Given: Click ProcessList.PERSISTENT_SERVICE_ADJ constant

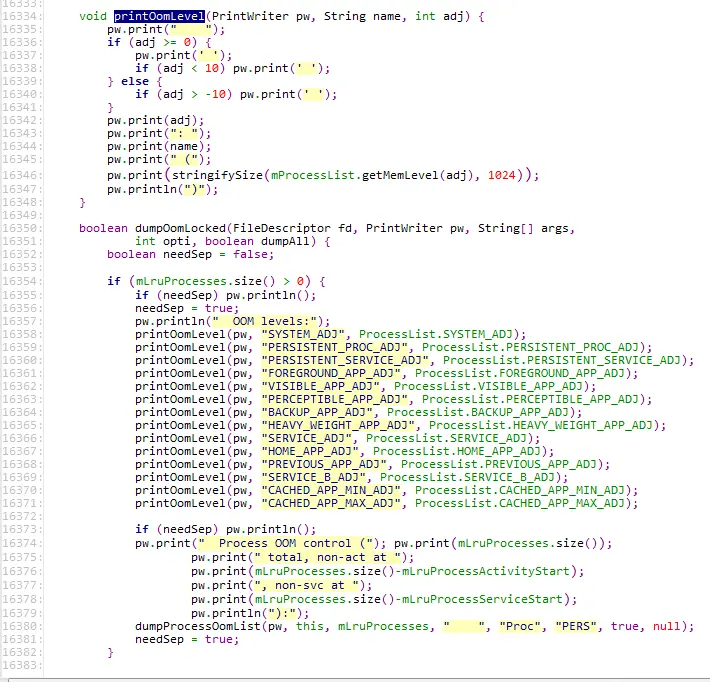Looking at the screenshot, I should tap(561, 360).
